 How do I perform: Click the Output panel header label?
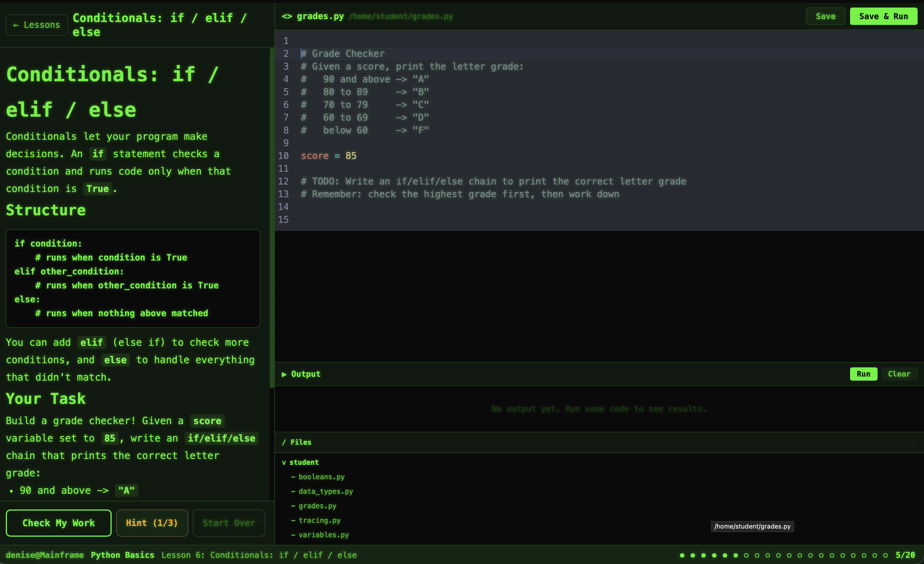pos(306,374)
